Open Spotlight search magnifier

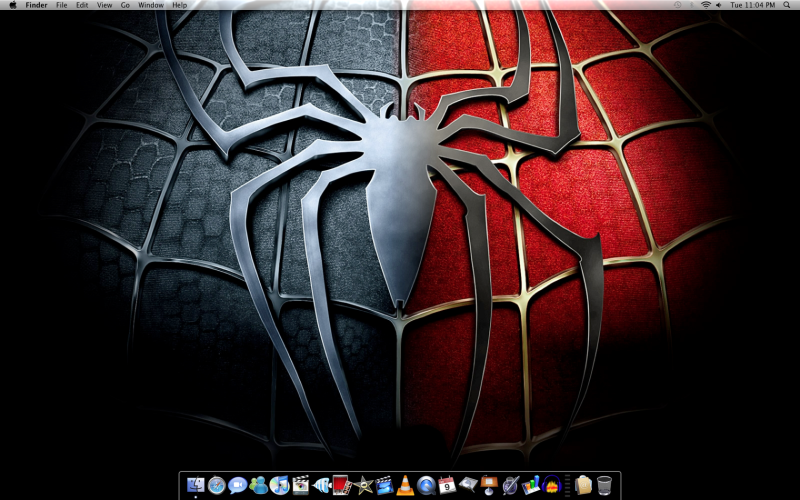coord(787,5)
